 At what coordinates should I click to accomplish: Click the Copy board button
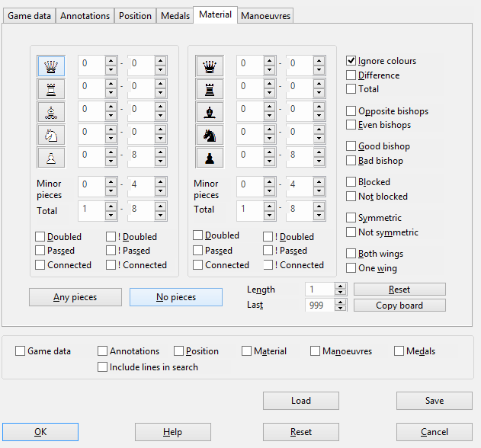coord(399,306)
